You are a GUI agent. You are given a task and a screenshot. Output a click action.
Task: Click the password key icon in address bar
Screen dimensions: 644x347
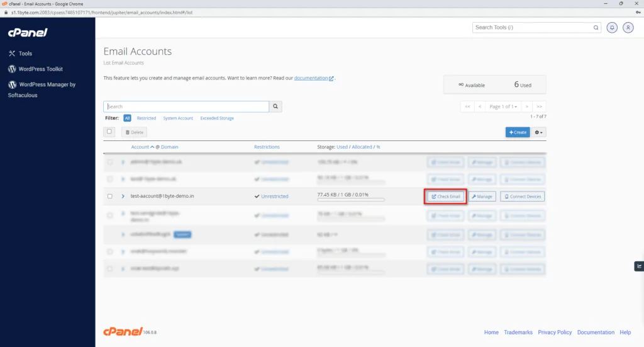point(638,13)
